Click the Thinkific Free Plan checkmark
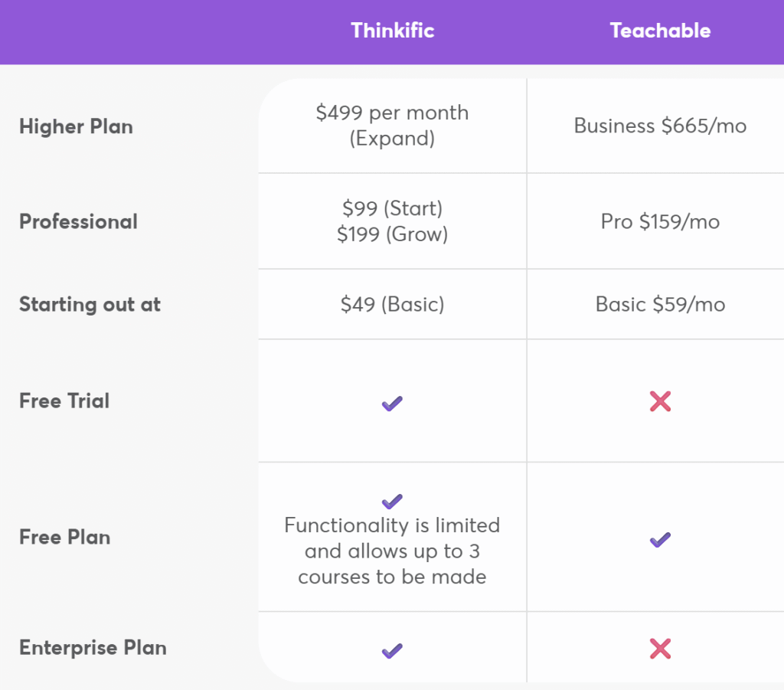 click(392, 501)
